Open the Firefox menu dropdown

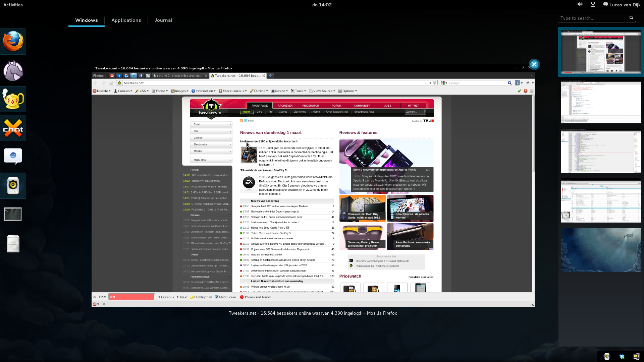pyautogui.click(x=100, y=76)
